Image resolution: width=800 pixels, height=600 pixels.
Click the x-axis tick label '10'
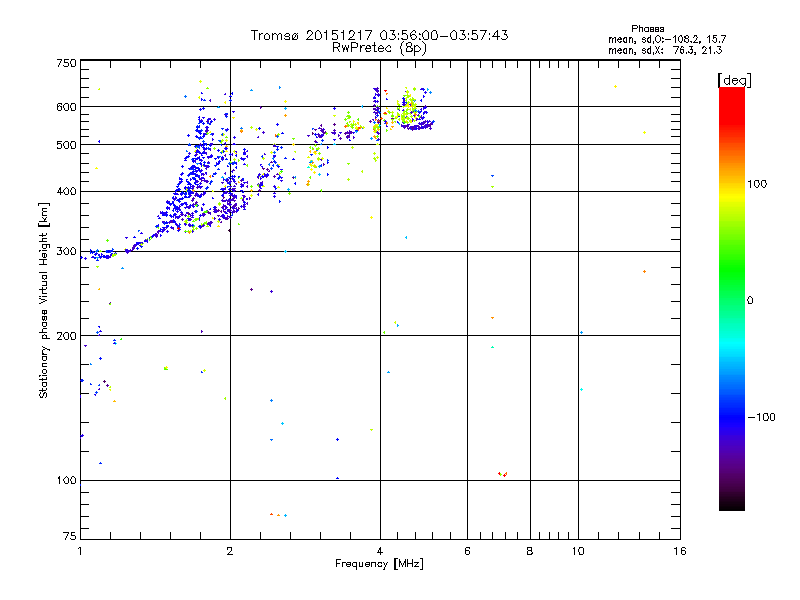(578, 551)
